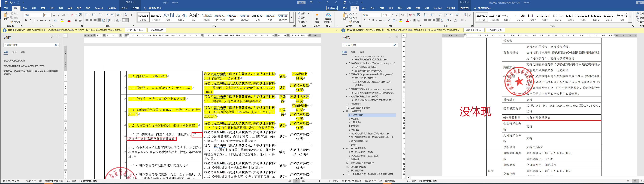Toggle character shading A in right window
This screenshot has height=184, width=644.
point(415,20)
